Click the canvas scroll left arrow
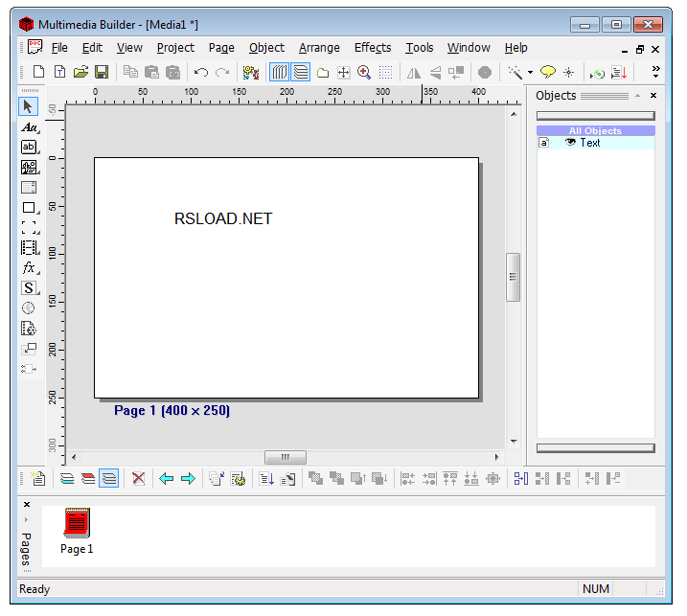Screen dimensions: 687x616 tap(74, 457)
